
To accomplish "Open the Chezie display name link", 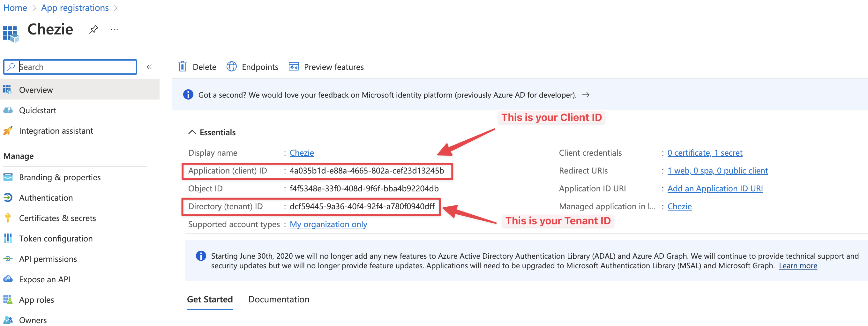I will tap(302, 152).
